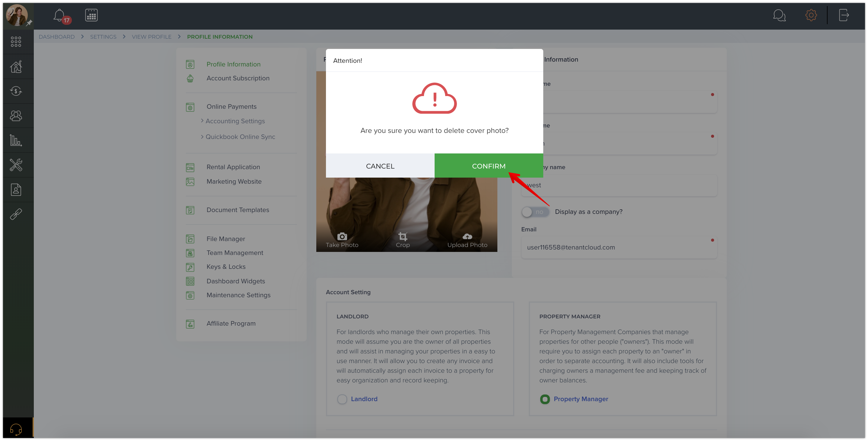Go to DASHBOARD breadcrumb link
868x441 pixels.
pyautogui.click(x=57, y=37)
